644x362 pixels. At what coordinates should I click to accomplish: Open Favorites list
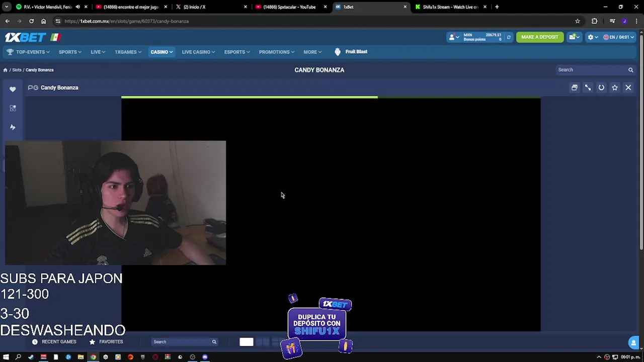[106, 342]
